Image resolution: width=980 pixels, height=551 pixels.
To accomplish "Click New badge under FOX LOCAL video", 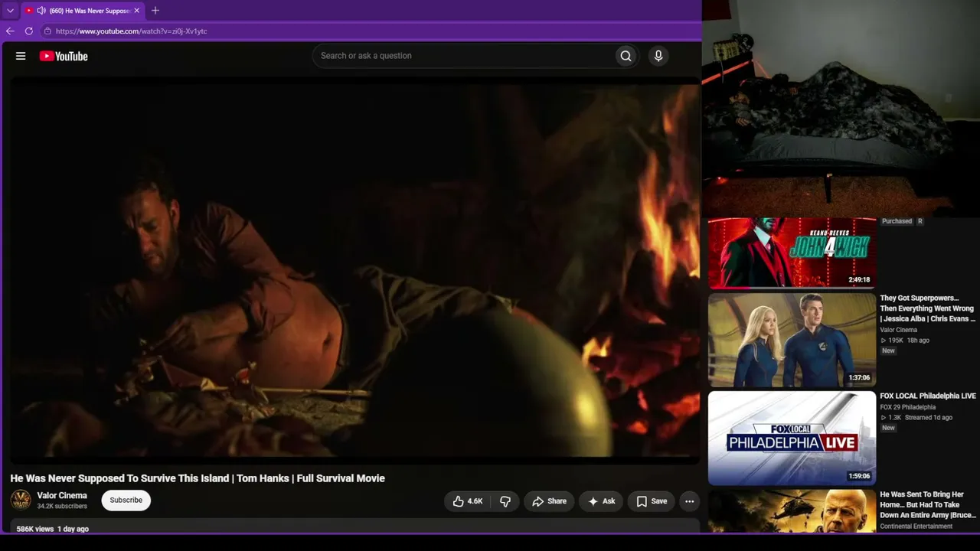I will pyautogui.click(x=888, y=429).
